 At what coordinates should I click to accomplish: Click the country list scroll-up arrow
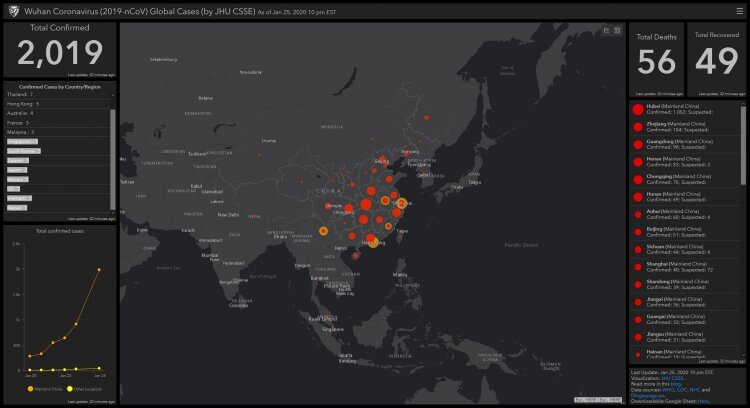click(x=113, y=95)
